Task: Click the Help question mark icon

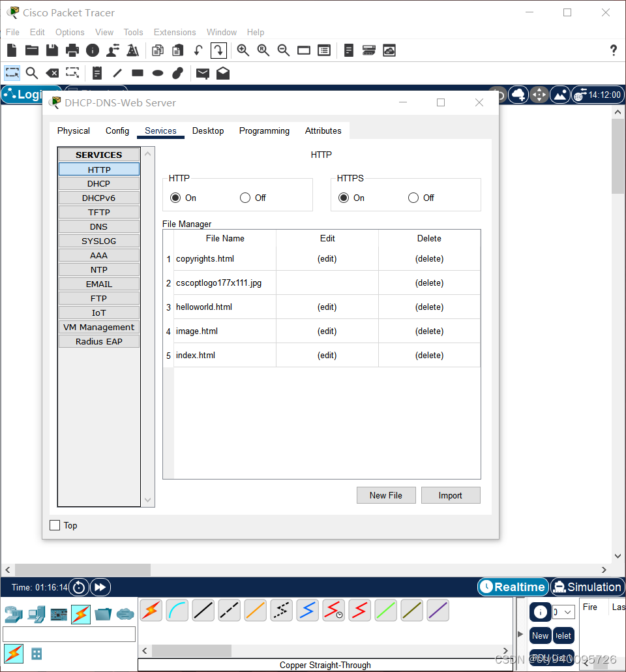Action: click(x=614, y=51)
